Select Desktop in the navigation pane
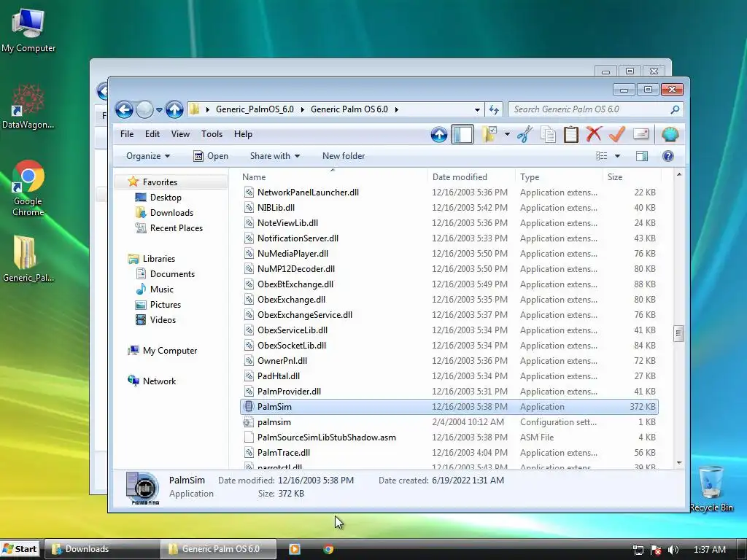 166,198
